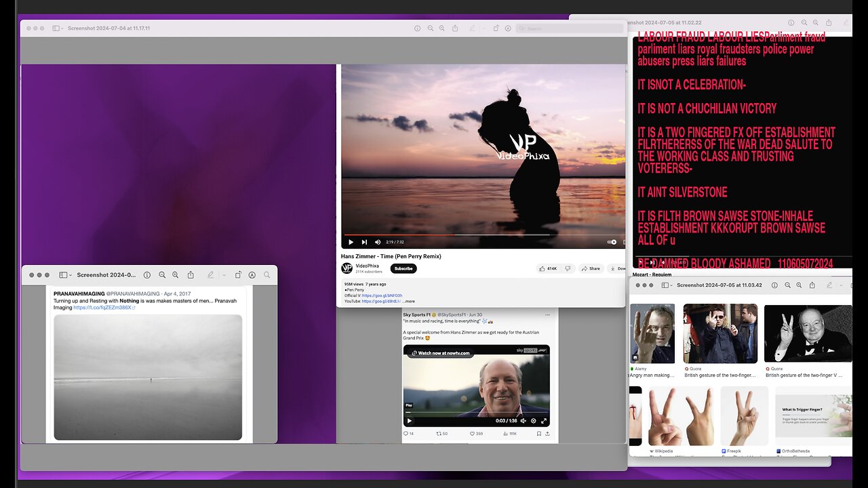Open highlight options chevron in small Screenshot window
868x488 pixels.
click(x=224, y=274)
